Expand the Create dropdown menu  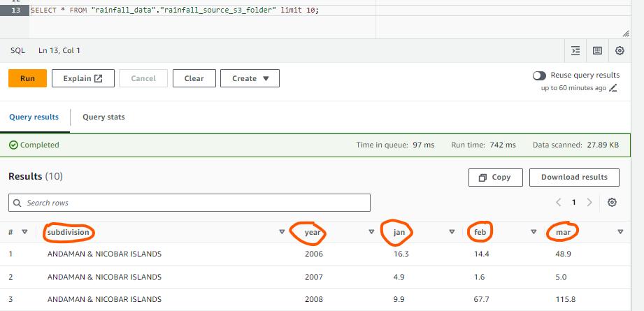250,78
